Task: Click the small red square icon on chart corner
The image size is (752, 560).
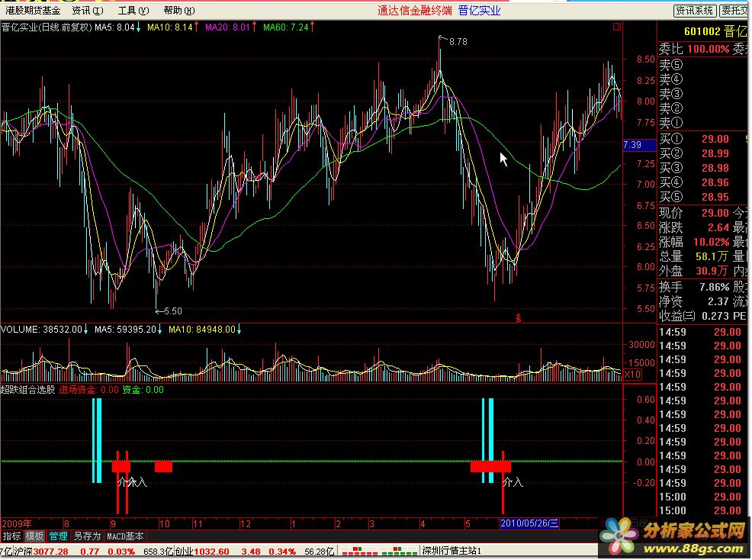Action: pos(617,27)
